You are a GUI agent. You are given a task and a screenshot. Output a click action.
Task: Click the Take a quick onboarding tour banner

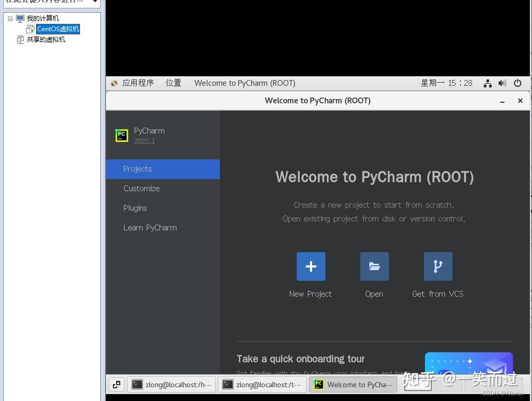[x=300, y=359]
